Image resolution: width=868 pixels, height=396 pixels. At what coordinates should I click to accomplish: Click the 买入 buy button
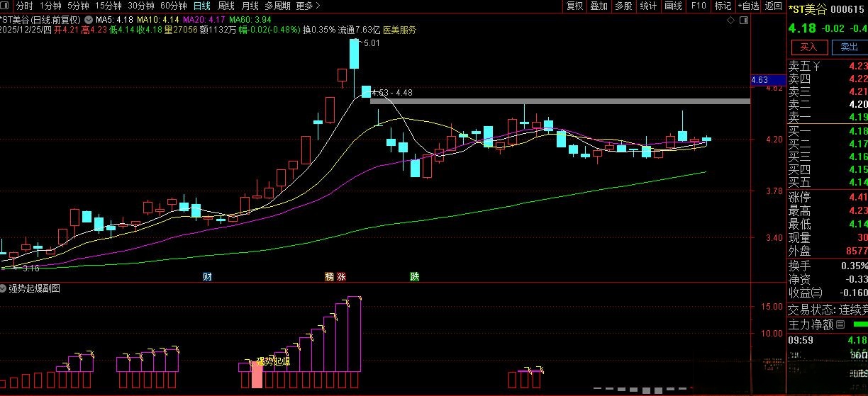point(808,47)
